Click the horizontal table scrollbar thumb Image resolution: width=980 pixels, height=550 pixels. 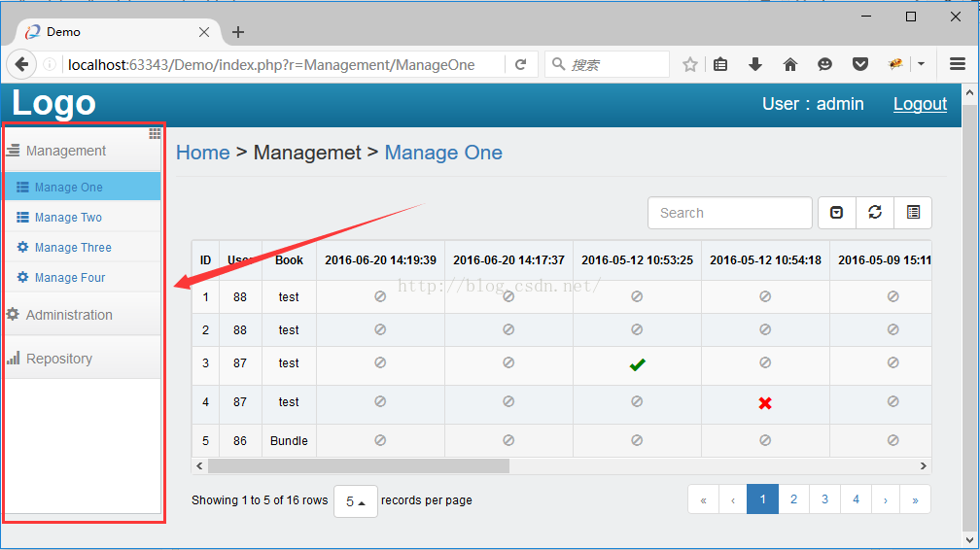point(358,466)
